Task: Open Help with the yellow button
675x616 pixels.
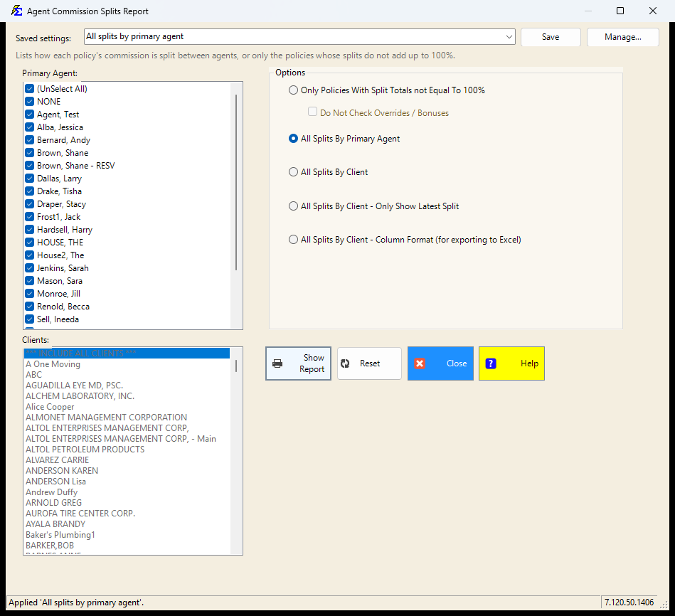Action: click(511, 363)
